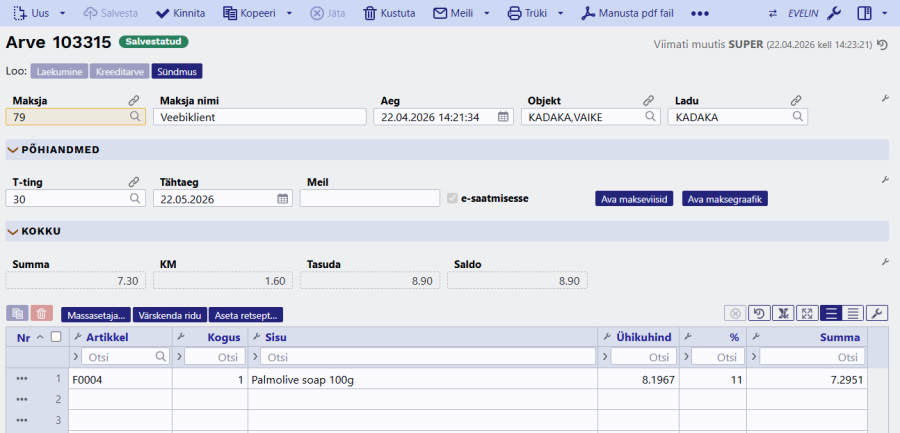Click the copy rows icon
Viewport: 900px width, 433px height.
[x=17, y=314]
